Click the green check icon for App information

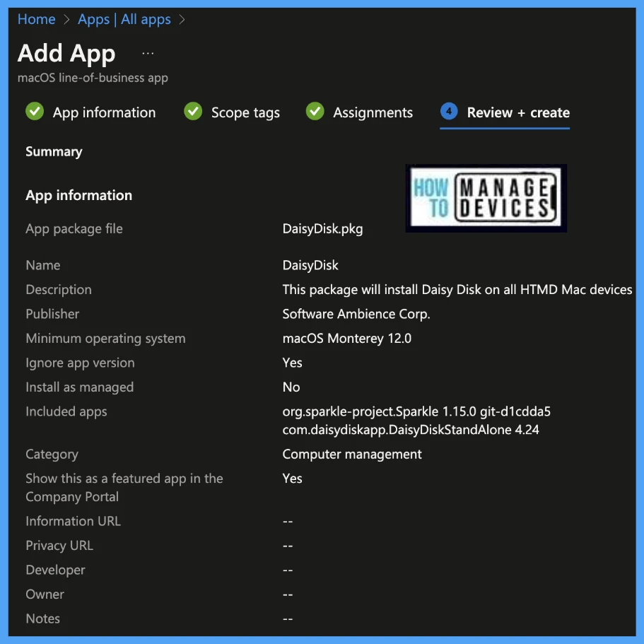click(x=35, y=111)
